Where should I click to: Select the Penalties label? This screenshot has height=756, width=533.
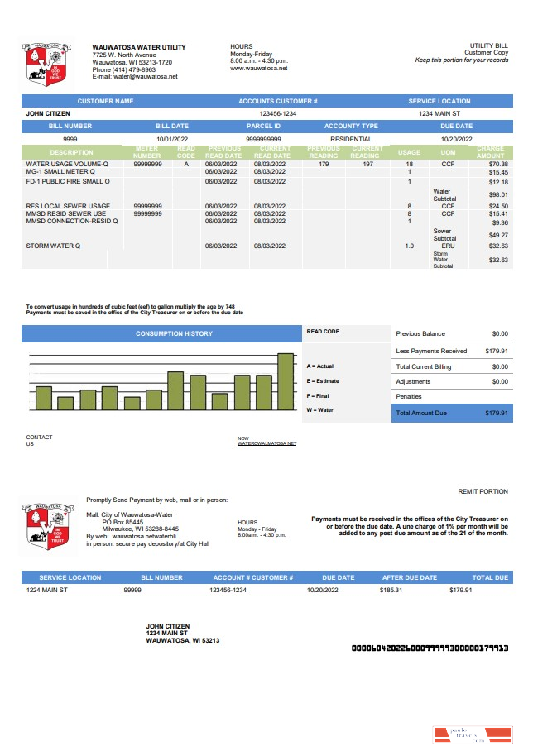tap(409, 396)
